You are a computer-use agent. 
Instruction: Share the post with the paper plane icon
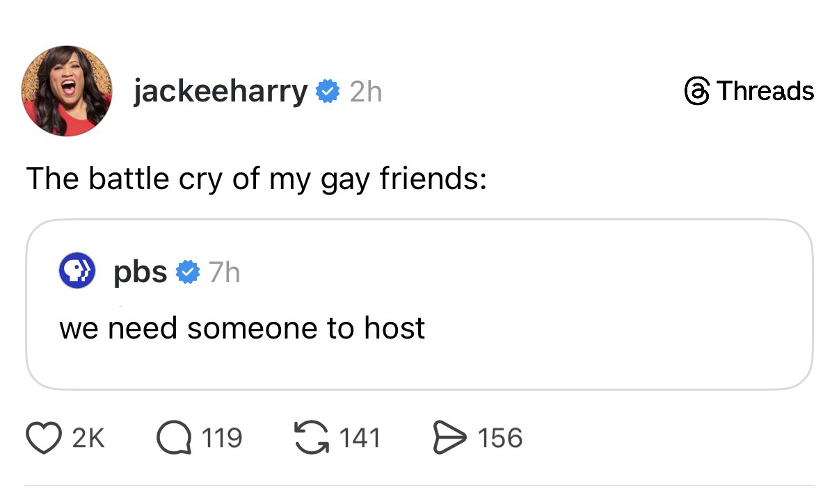[449, 439]
